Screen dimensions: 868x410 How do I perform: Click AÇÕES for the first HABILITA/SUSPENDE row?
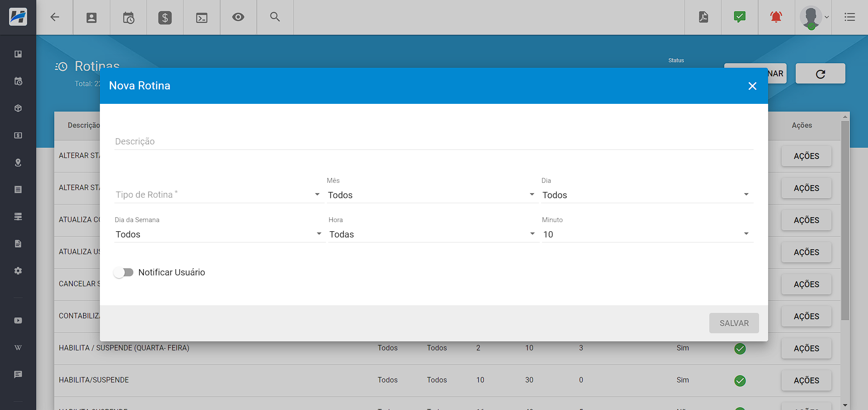tap(807, 381)
